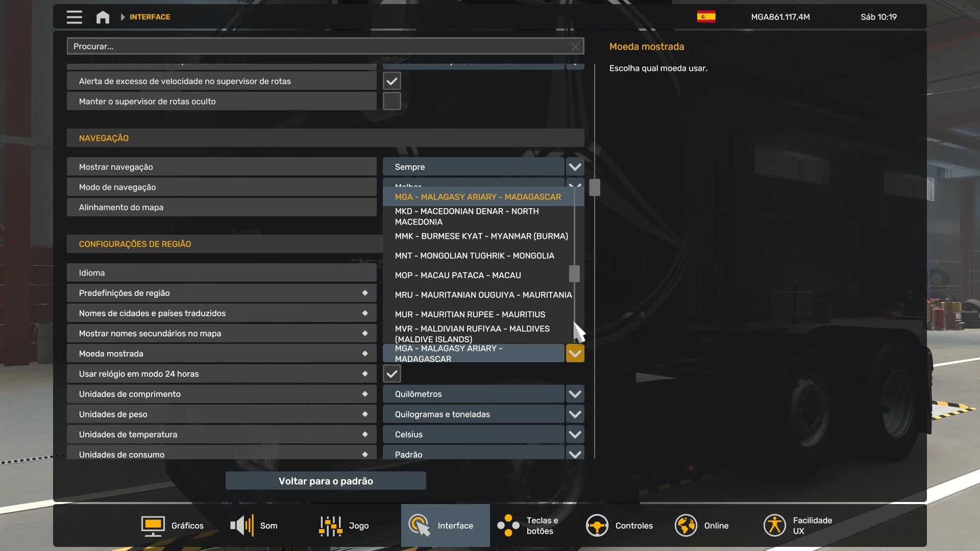Uncheck speed excess alert checkbox
980x551 pixels.
click(x=391, y=81)
